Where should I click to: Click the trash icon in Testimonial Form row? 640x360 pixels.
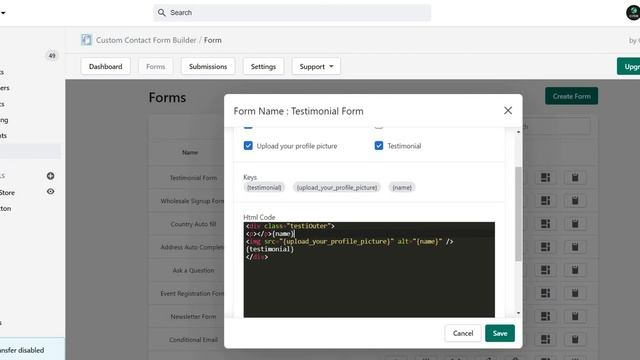575,178
